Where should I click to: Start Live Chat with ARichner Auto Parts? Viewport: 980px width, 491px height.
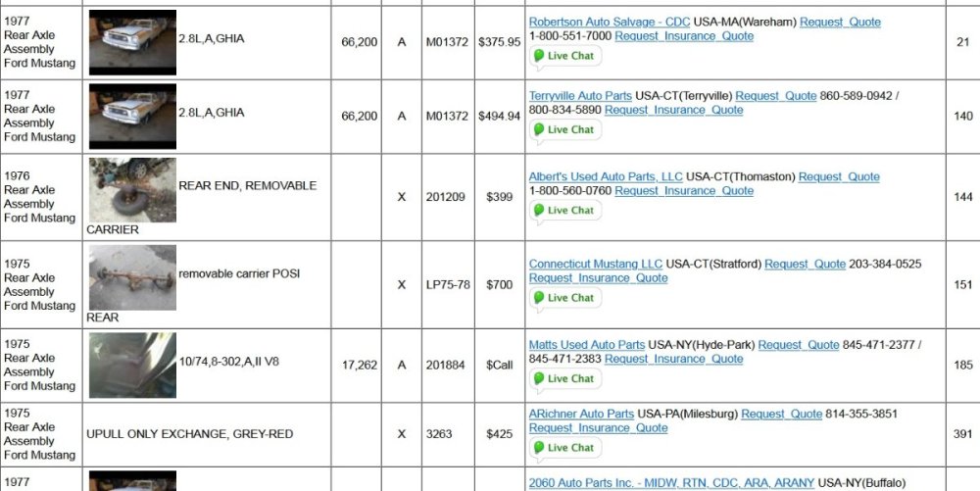click(565, 447)
